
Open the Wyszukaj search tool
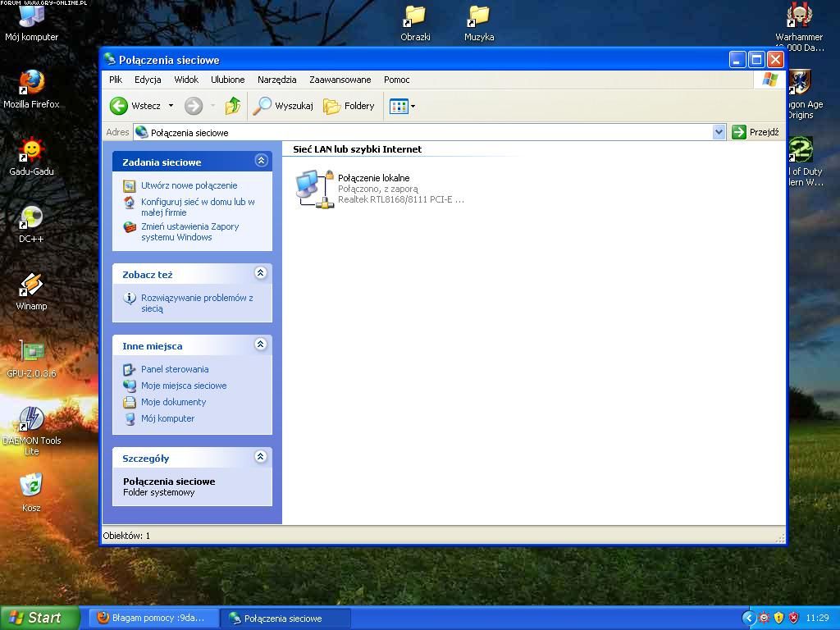(283, 106)
